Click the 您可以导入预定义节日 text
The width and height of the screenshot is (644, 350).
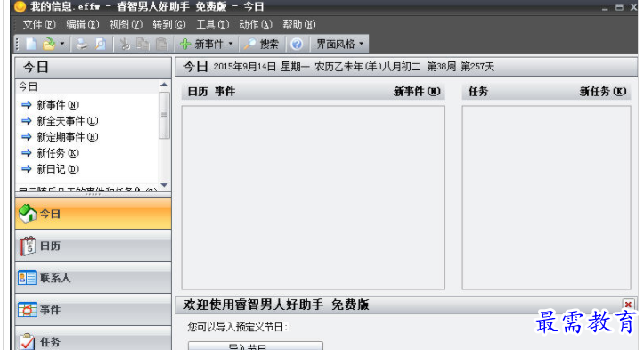point(238,328)
